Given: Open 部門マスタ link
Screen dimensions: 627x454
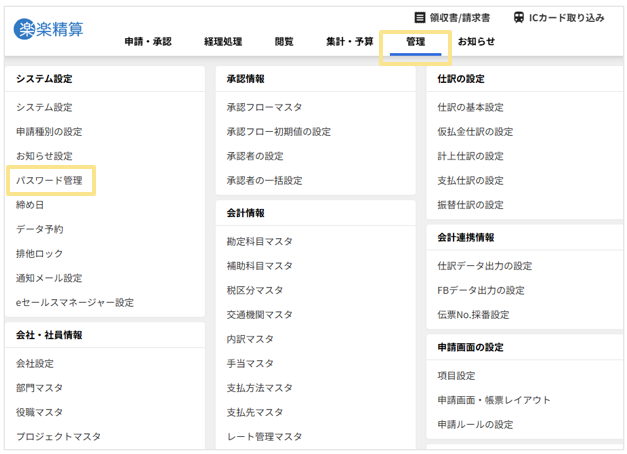Looking at the screenshot, I should click(x=39, y=388).
